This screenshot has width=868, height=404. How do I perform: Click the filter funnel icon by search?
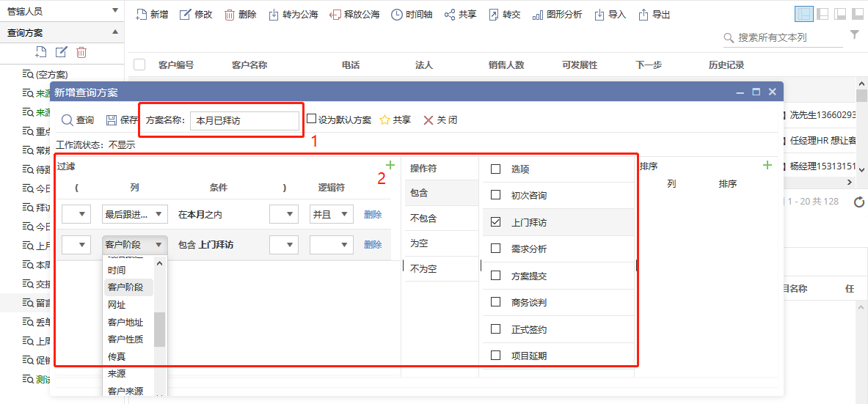point(854,35)
